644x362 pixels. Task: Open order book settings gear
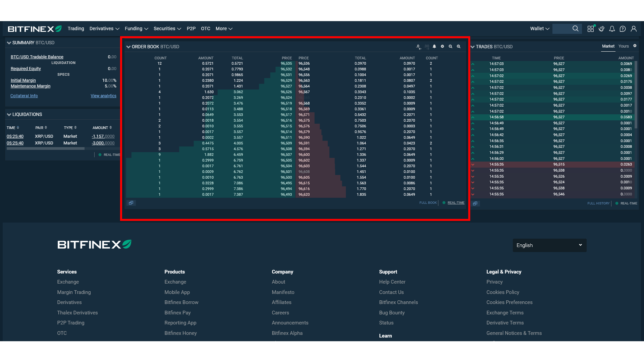point(442,46)
